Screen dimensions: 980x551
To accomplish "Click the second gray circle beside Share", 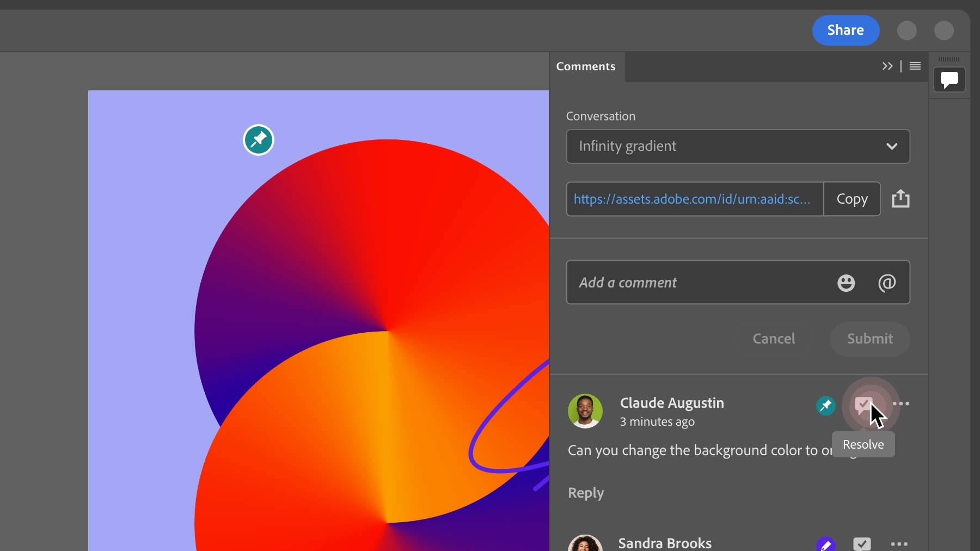I will point(944,30).
